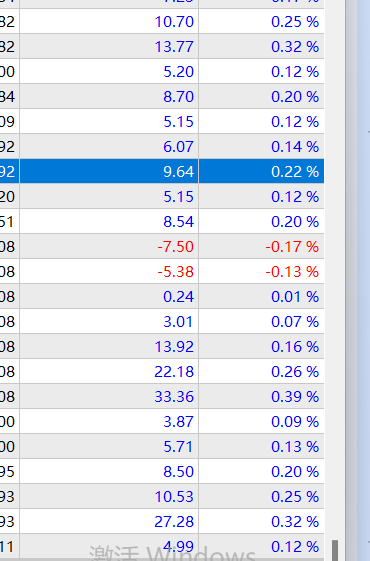Click the red -0.17 % cell
370x561 pixels.
(292, 247)
